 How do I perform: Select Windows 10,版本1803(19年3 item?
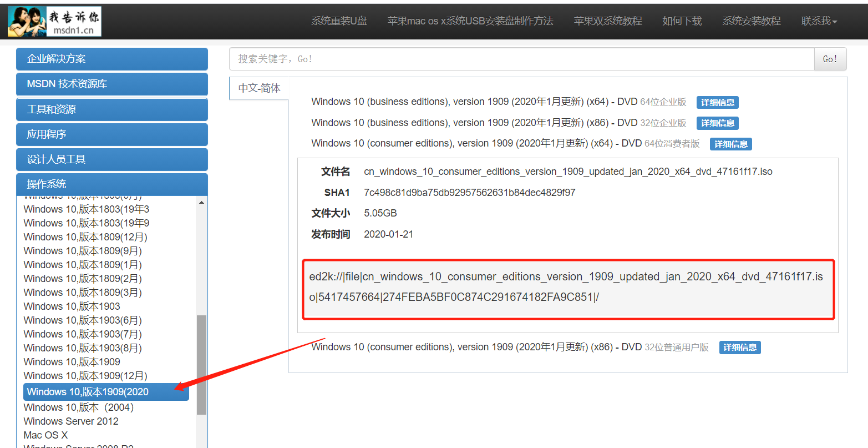coord(87,209)
